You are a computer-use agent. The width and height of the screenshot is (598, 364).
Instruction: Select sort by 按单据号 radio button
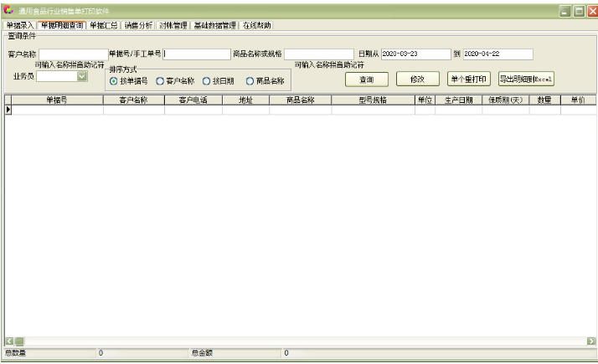pyautogui.click(x=113, y=81)
